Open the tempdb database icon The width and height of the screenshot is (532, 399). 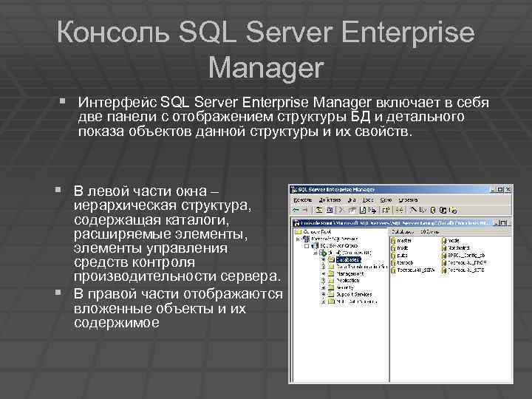(393, 262)
